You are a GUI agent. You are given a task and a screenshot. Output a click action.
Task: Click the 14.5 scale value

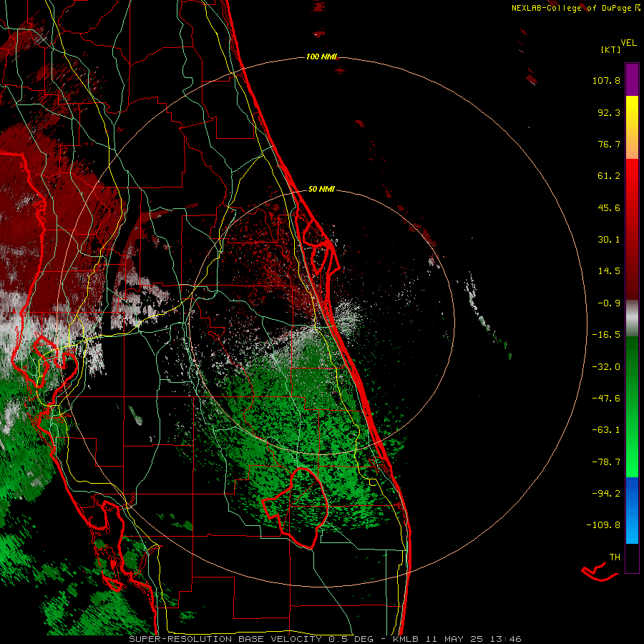(609, 271)
